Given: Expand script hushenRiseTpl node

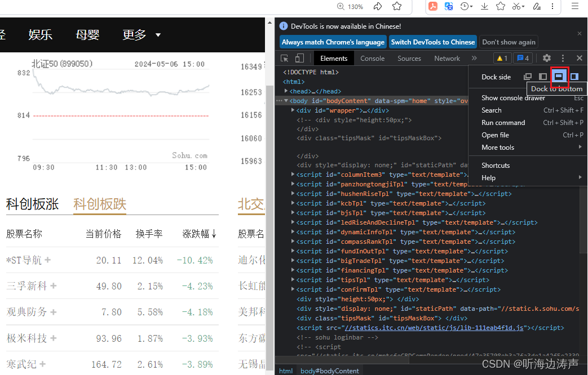Looking at the screenshot, I should (293, 193).
